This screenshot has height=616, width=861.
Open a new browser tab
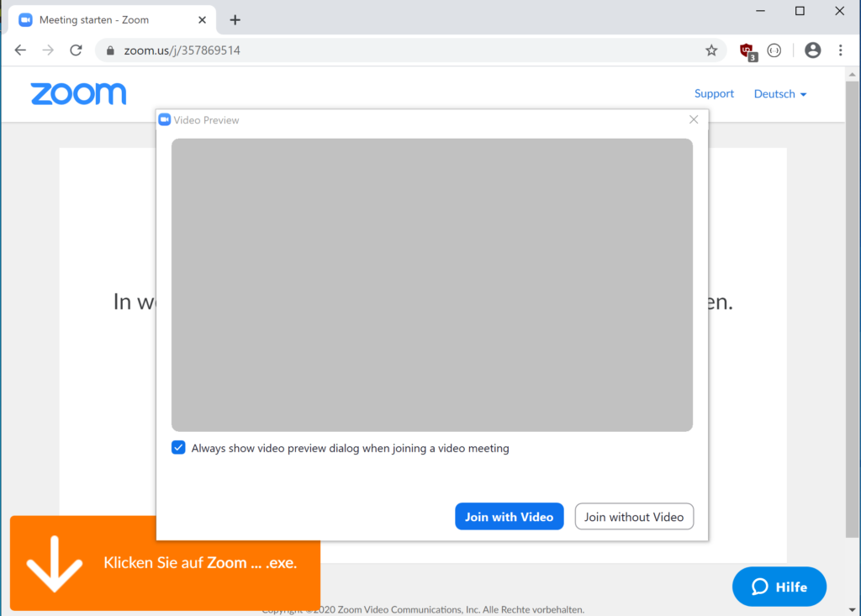point(235,20)
